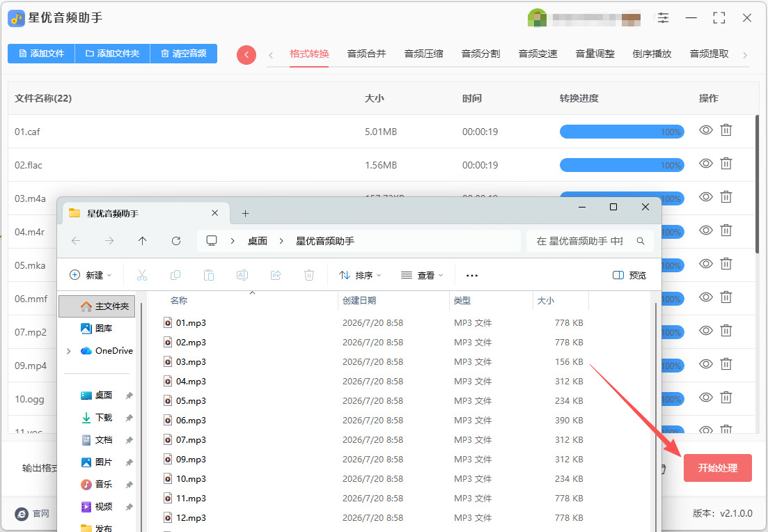Open the app settings sliders icon
Viewport: 768px width, 532px height.
coord(663,18)
